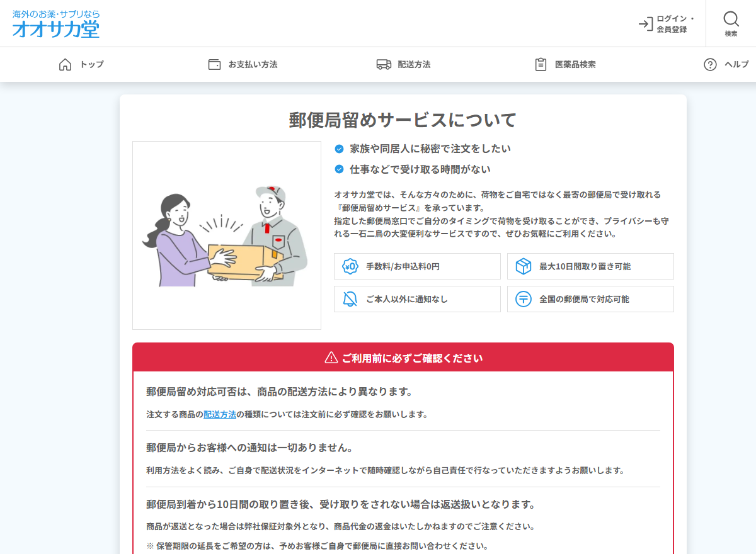Click paragraph starting 利用方法をよく読み
Viewport: 756px width, 554px height.
[385, 470]
